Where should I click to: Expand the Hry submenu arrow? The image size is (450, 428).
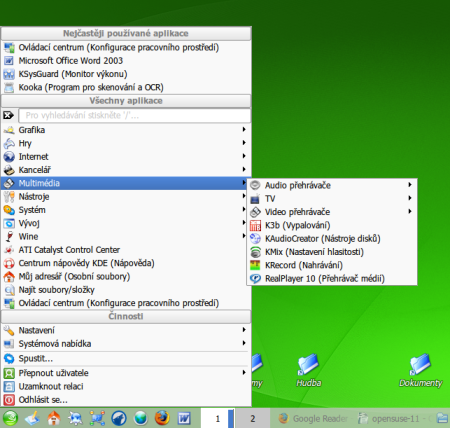tap(244, 143)
